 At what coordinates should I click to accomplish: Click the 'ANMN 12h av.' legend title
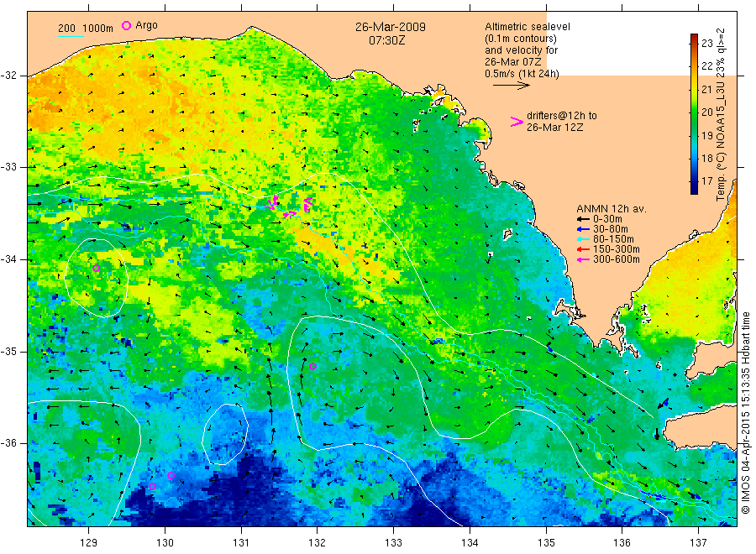(612, 209)
